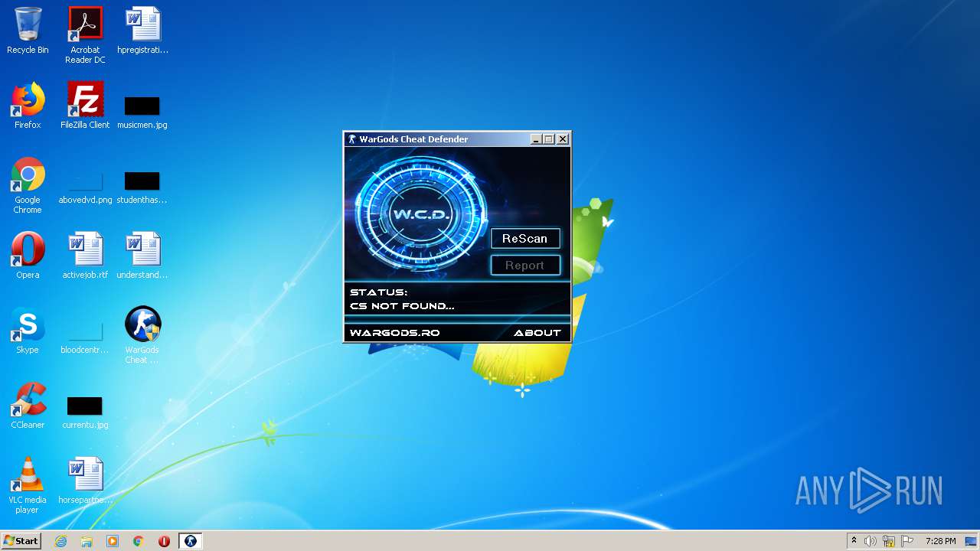Viewport: 980px width, 551px height.
Task: Select the CCleaner desktop shortcut
Action: click(28, 406)
